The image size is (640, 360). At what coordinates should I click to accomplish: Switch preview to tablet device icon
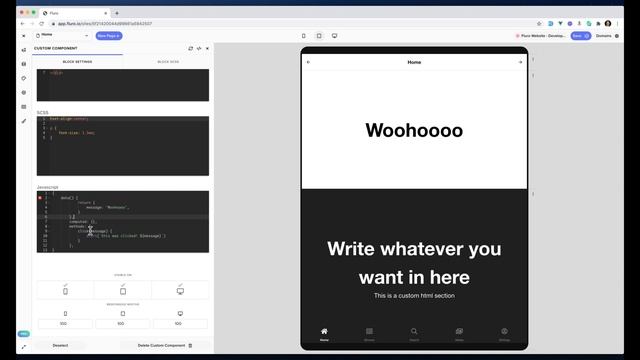319,36
